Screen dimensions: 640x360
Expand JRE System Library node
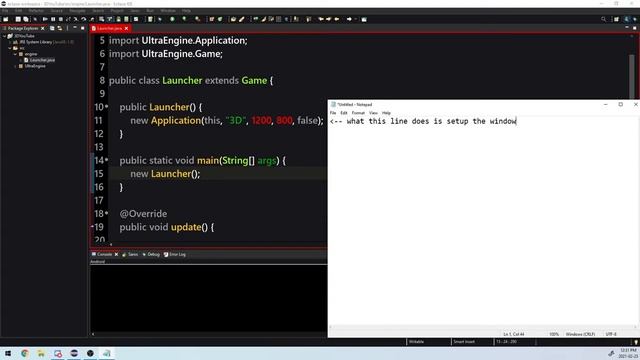[x=10, y=42]
